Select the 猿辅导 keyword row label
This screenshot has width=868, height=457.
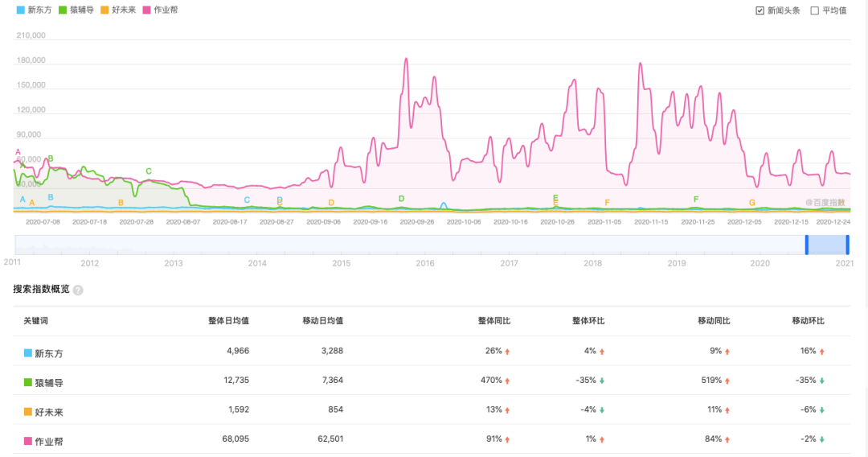click(49, 383)
